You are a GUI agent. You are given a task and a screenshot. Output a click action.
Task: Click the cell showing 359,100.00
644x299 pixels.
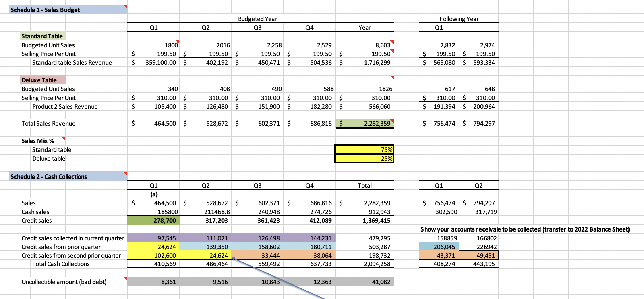coord(154,62)
